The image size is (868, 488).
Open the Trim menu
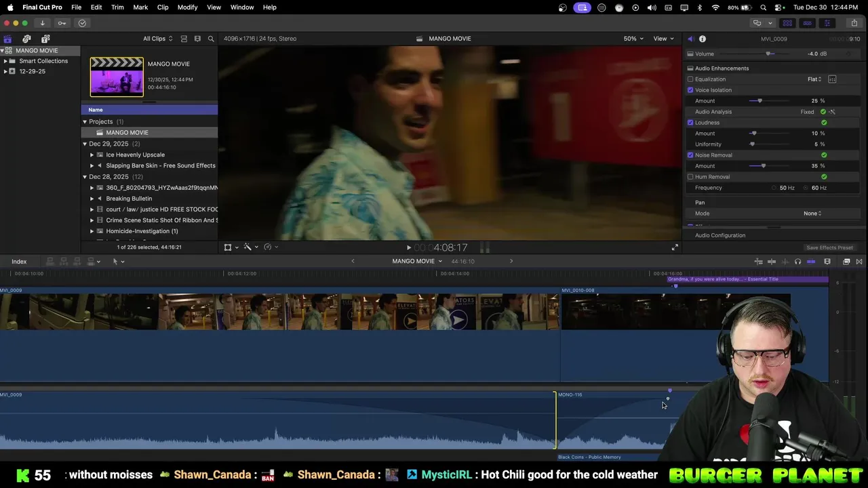(x=117, y=7)
